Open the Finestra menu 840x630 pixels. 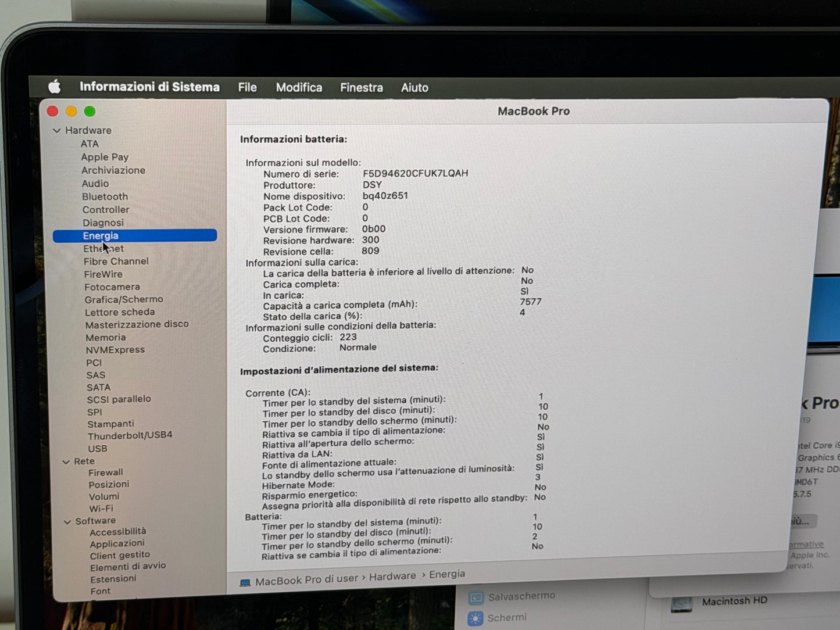tap(361, 88)
